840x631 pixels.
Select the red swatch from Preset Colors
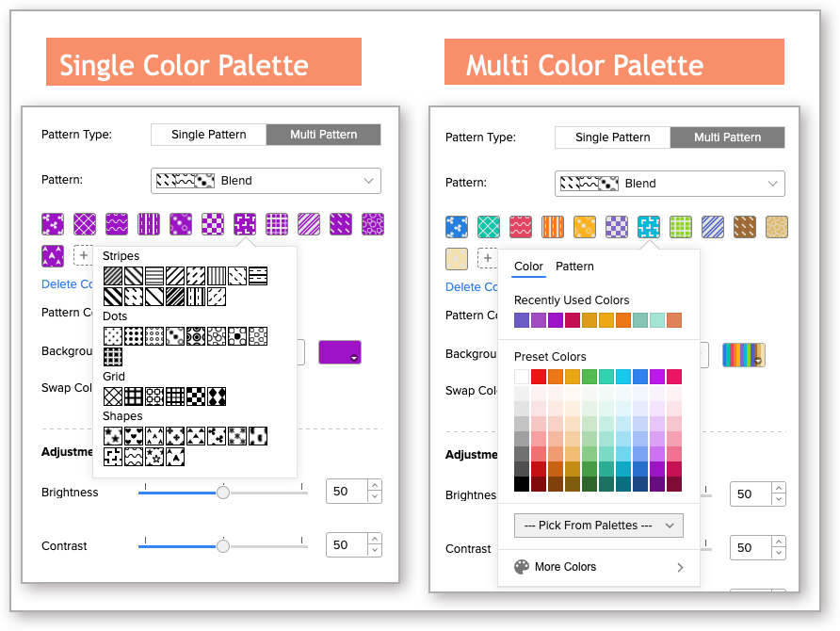coord(538,376)
